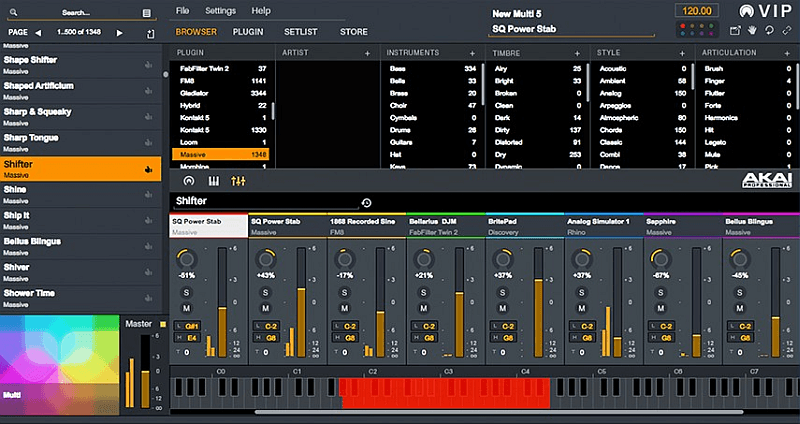Mute the 1868 Recorded Sine channel

click(344, 308)
